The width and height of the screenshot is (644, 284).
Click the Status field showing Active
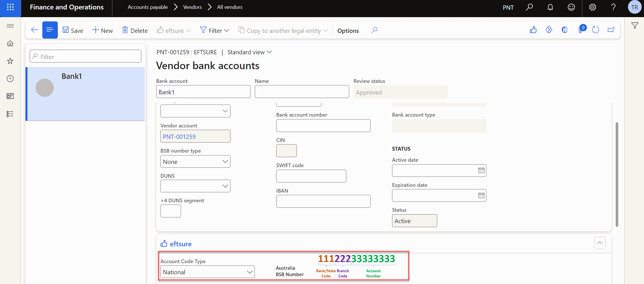pos(415,221)
